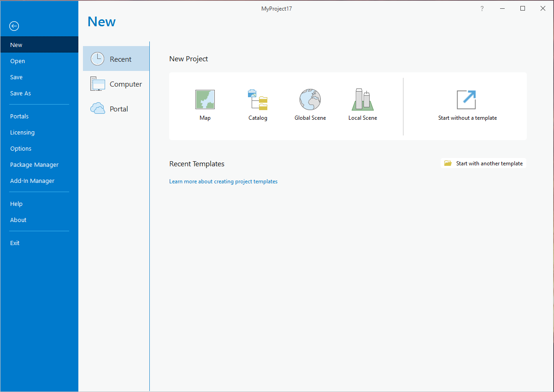This screenshot has height=392, width=554.
Task: Open Learn more about creating project templates
Action: point(223,181)
